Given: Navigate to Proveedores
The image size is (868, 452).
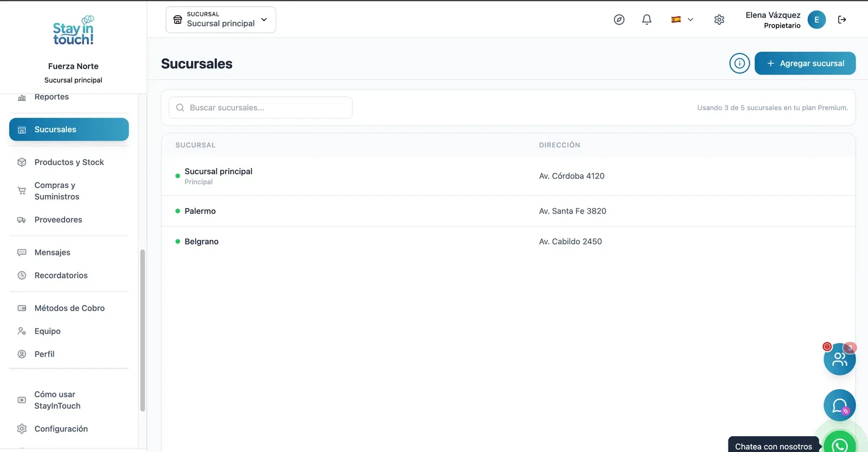Looking at the screenshot, I should (69, 219).
